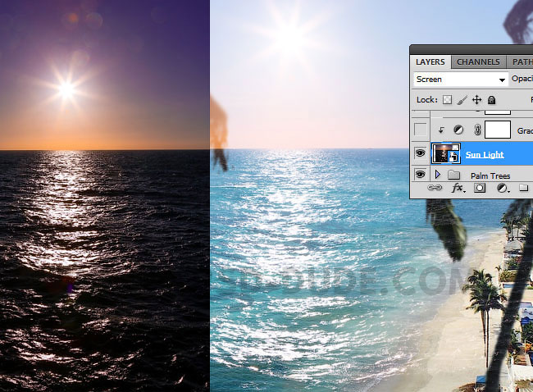This screenshot has width=533, height=392.
Task: Switch to the Channels tab
Action: coord(478,62)
